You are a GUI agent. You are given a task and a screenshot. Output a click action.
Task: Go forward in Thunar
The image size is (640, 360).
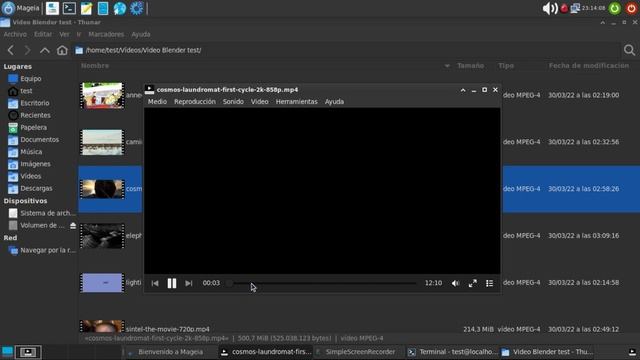[x=27, y=50]
